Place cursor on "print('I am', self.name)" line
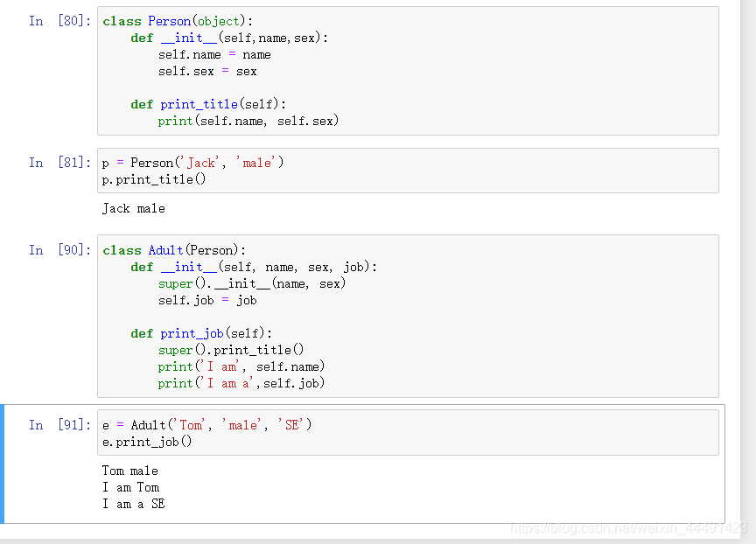 click(241, 366)
